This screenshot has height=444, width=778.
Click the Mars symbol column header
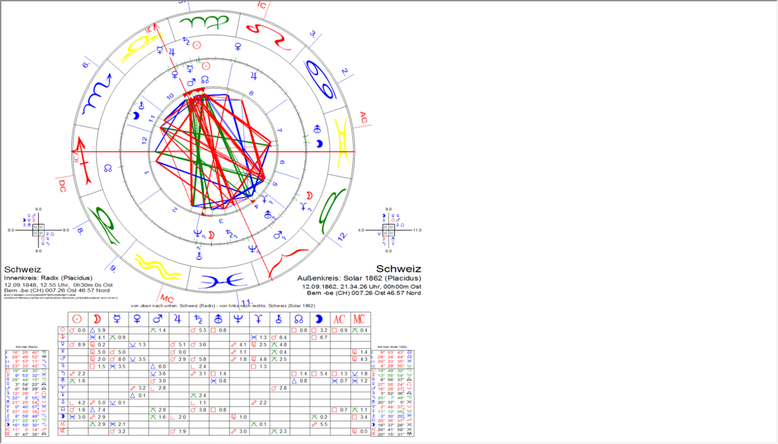[x=158, y=319]
